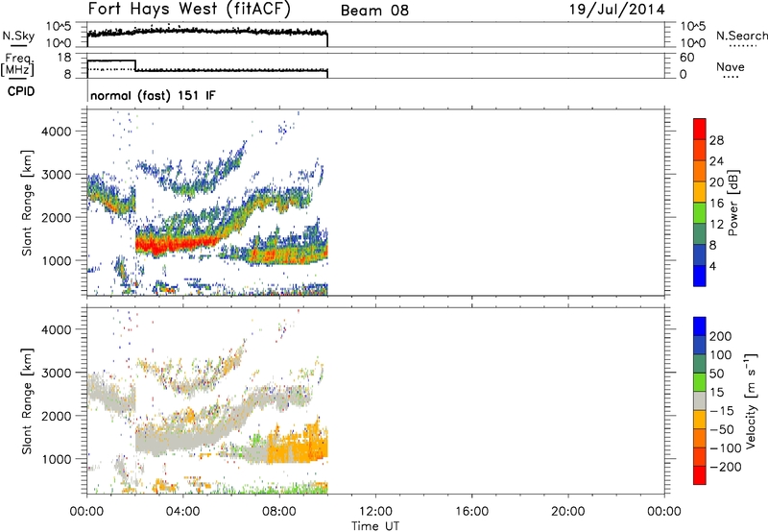
Task: Click the dotted line under the N.Search label
Action: point(742,46)
